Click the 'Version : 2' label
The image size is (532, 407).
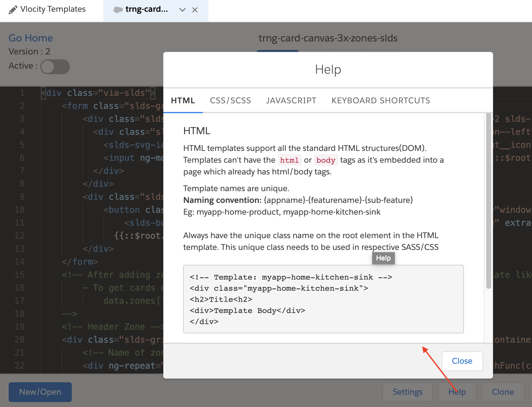click(29, 51)
